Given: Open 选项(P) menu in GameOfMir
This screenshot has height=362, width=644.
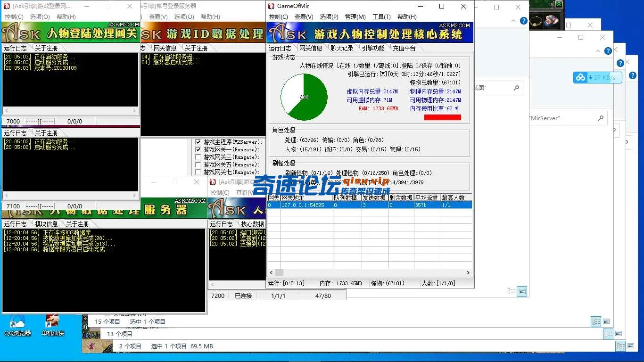Looking at the screenshot, I should click(329, 16).
